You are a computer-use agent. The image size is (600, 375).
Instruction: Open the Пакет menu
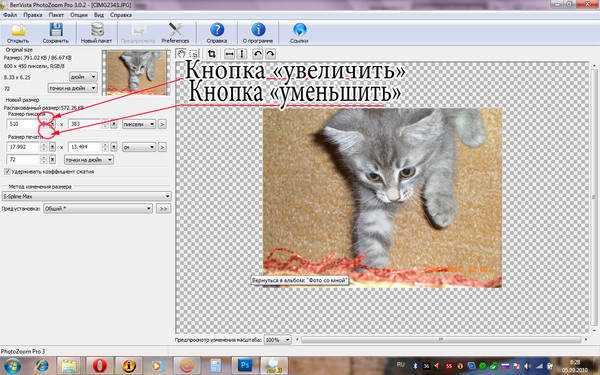pos(56,15)
